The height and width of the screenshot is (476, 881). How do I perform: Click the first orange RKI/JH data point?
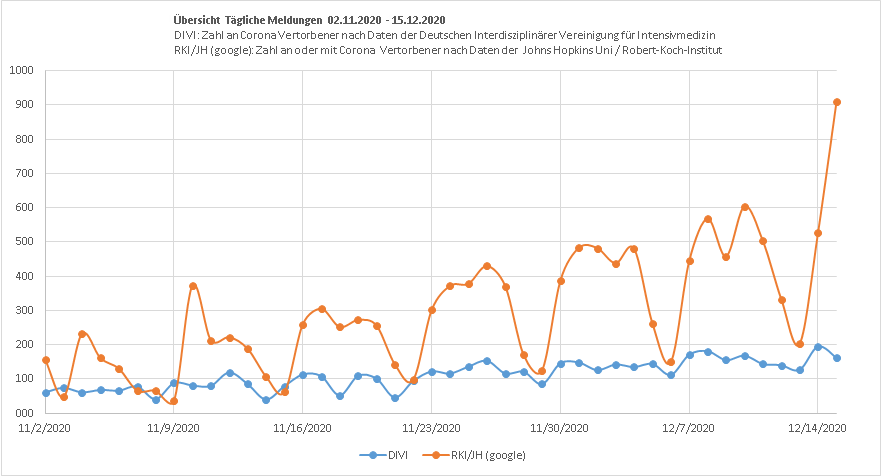(46, 360)
